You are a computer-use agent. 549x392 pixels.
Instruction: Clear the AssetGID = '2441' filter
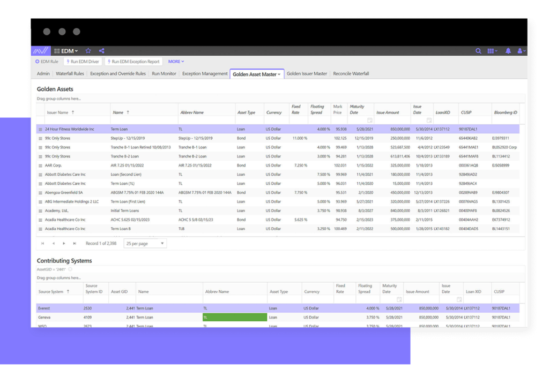[70, 269]
